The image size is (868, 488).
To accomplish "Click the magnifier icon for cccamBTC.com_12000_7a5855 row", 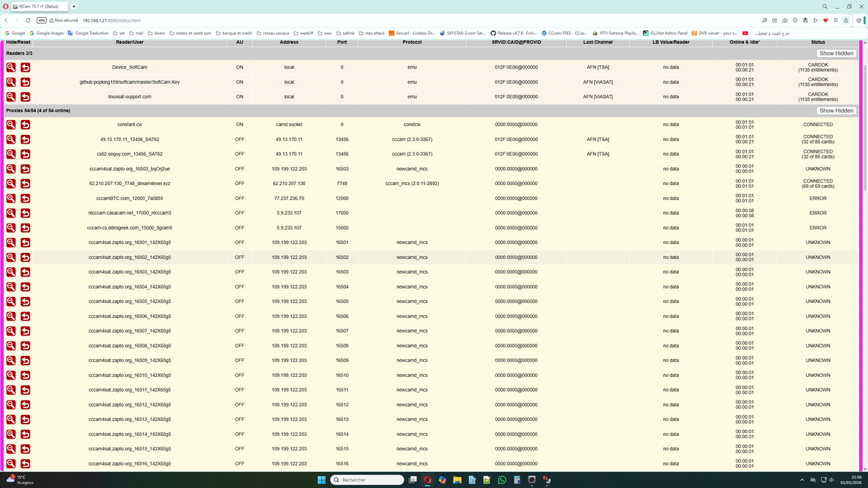I will (11, 199).
